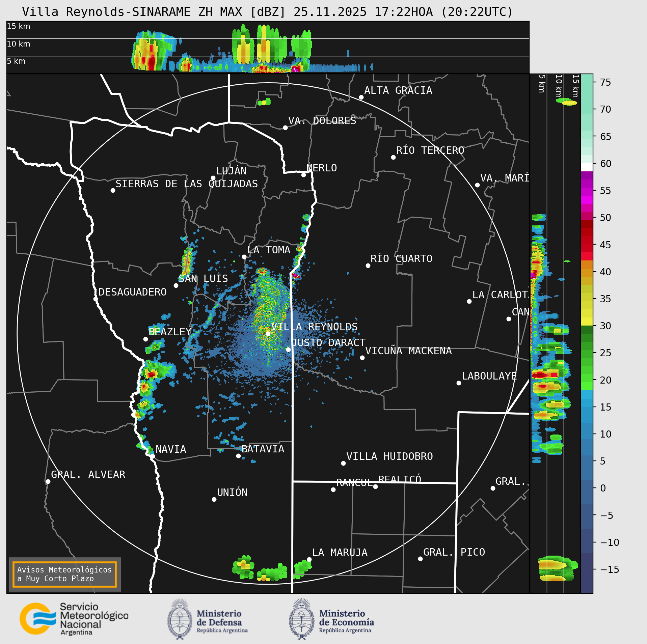
Task: Click the 15 km label in top cross-section
Action: (19, 26)
